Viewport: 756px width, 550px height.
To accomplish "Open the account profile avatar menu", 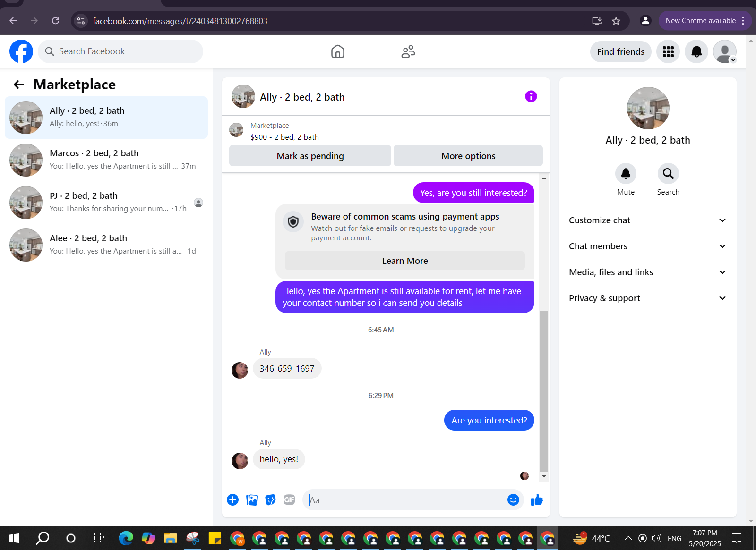I will pyautogui.click(x=725, y=51).
